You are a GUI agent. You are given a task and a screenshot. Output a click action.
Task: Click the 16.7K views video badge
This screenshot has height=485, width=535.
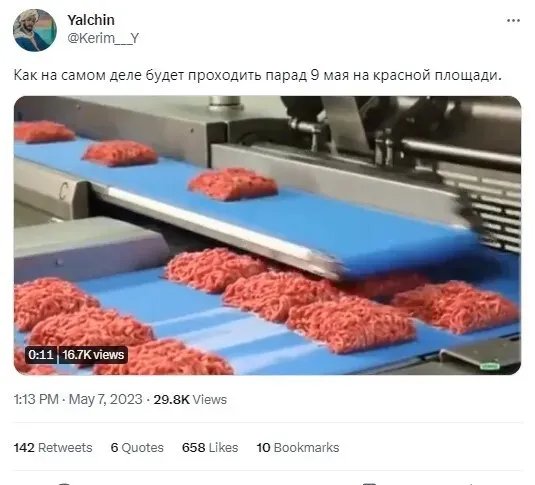click(93, 355)
